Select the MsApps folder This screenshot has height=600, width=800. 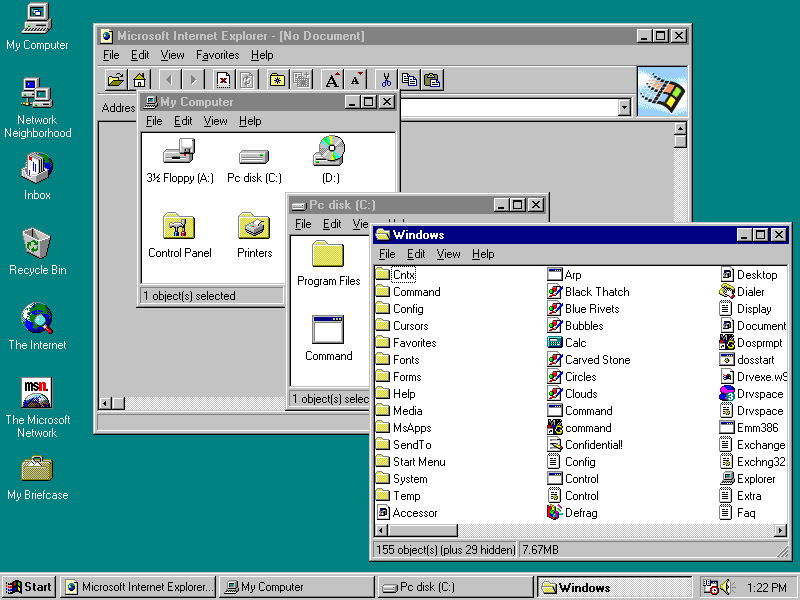click(404, 428)
